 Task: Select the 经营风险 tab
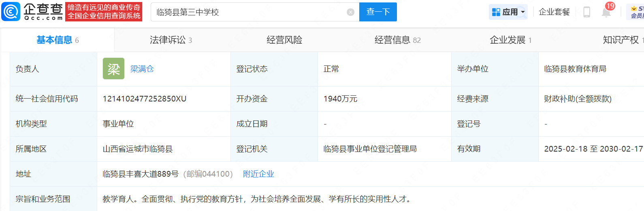pos(284,40)
